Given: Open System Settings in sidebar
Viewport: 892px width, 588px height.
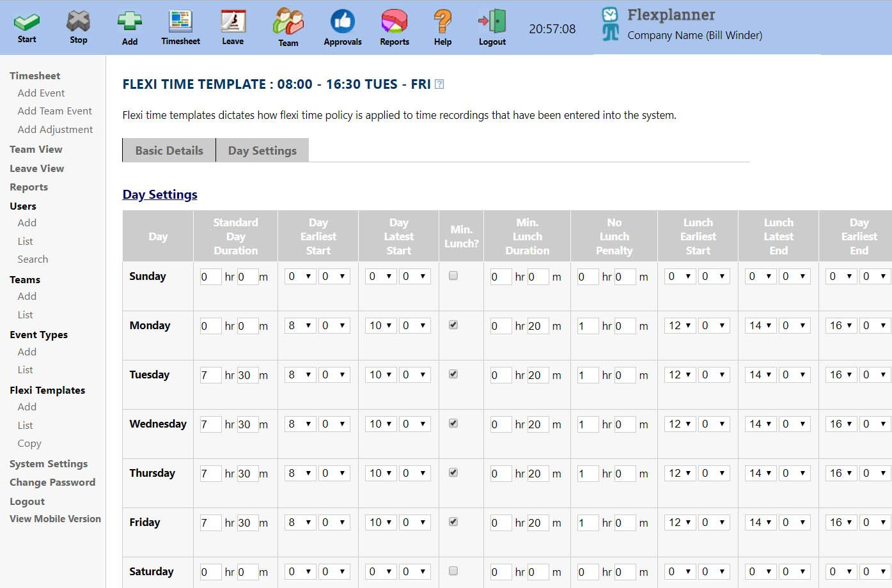Looking at the screenshot, I should (x=49, y=464).
